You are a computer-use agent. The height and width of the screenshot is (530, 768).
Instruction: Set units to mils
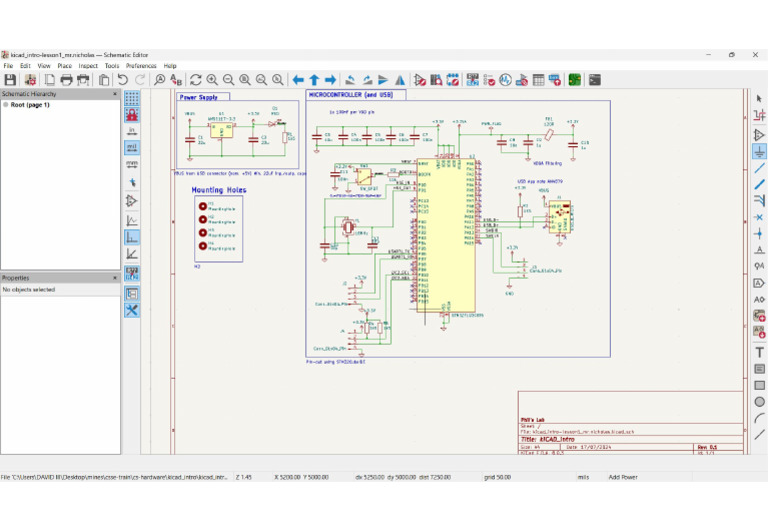[132, 147]
